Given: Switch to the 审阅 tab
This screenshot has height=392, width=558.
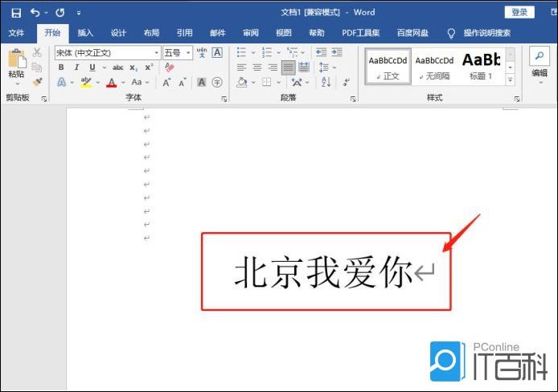Looking at the screenshot, I should pos(251,33).
